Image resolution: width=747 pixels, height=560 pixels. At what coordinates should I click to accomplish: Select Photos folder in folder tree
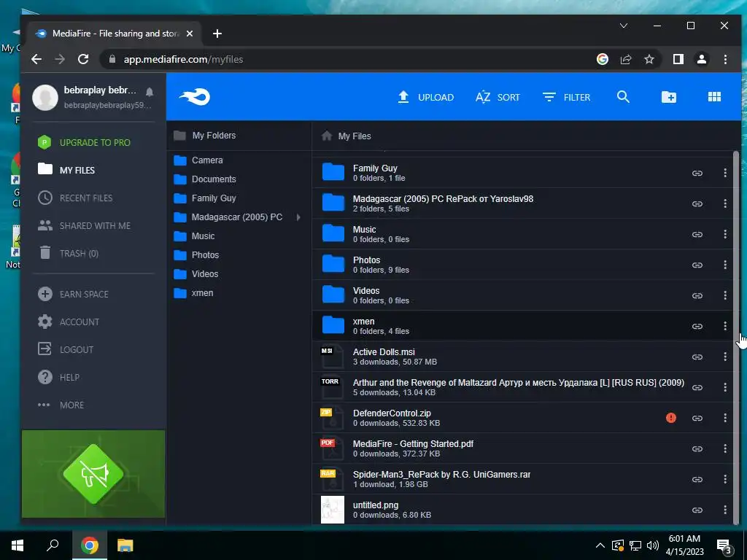click(196, 254)
